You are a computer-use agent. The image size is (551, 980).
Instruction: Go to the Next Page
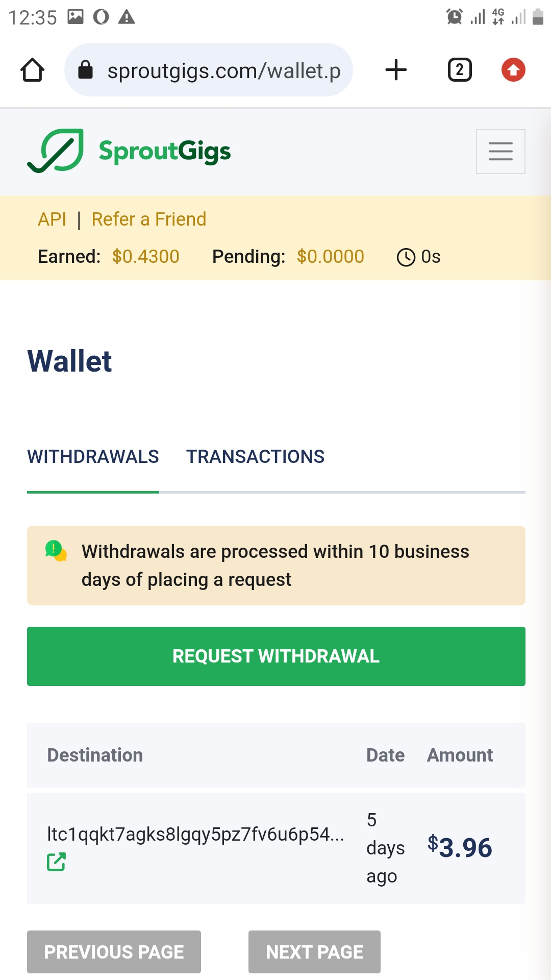tap(314, 952)
